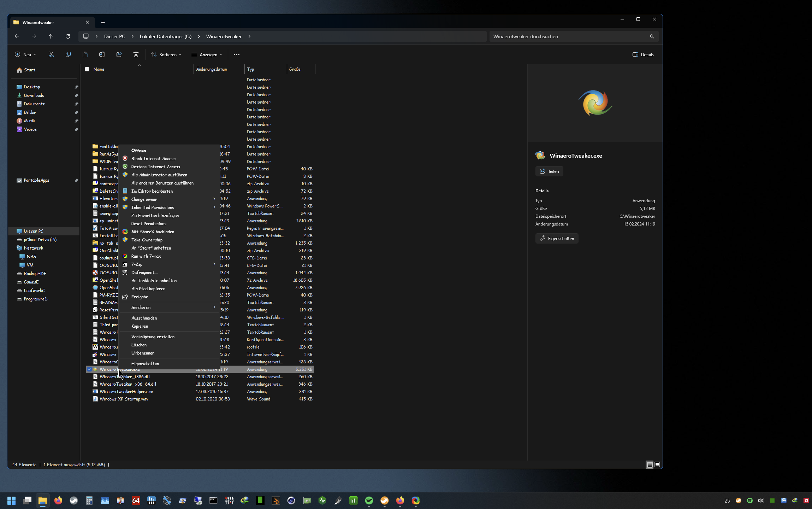Toggle the Details pane button
Screen dimensions: 812x509
[643, 54]
